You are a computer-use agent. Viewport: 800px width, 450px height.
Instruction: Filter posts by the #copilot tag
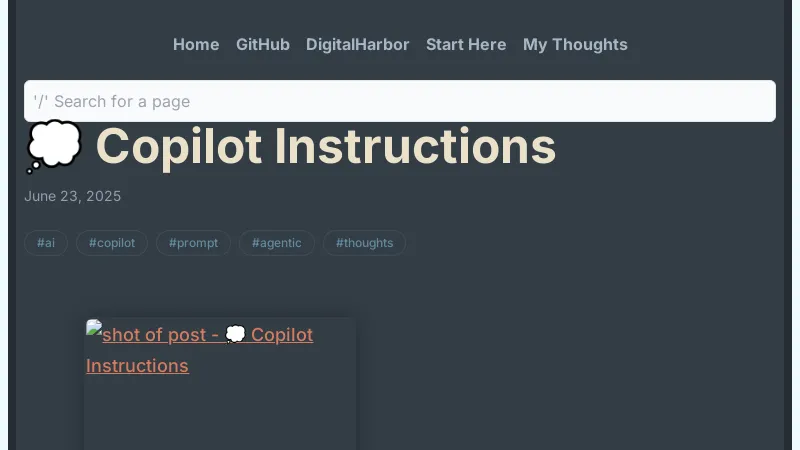click(x=112, y=243)
